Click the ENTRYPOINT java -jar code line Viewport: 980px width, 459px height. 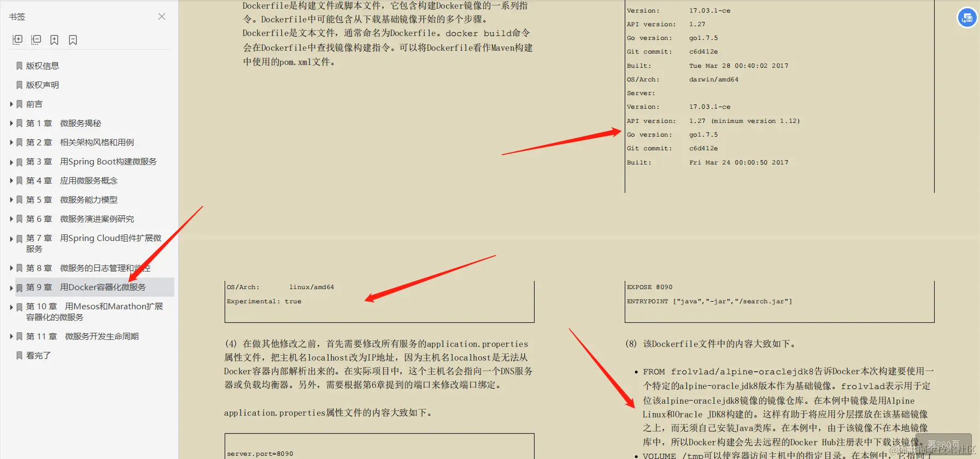click(709, 301)
